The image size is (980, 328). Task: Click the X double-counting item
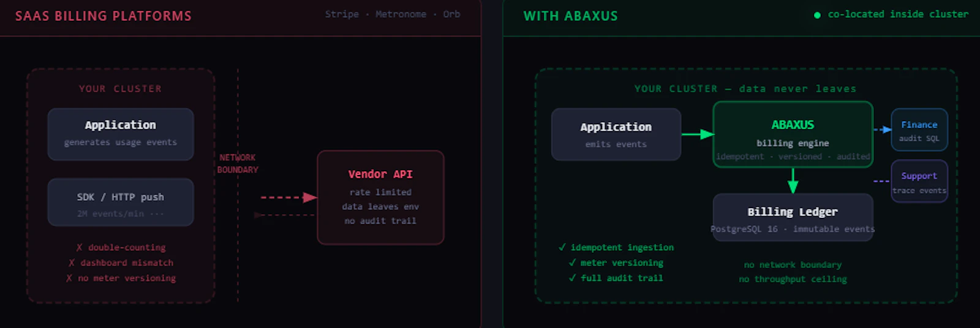(121, 247)
